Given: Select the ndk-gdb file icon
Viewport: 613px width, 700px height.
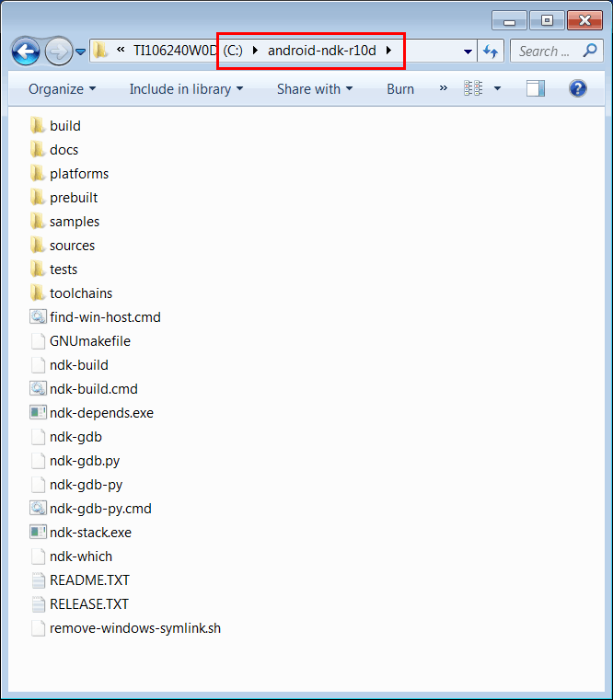Looking at the screenshot, I should [38, 437].
